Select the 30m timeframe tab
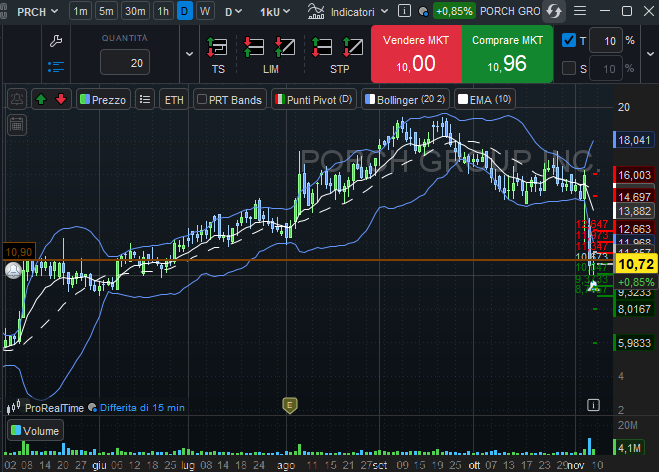 click(x=135, y=12)
